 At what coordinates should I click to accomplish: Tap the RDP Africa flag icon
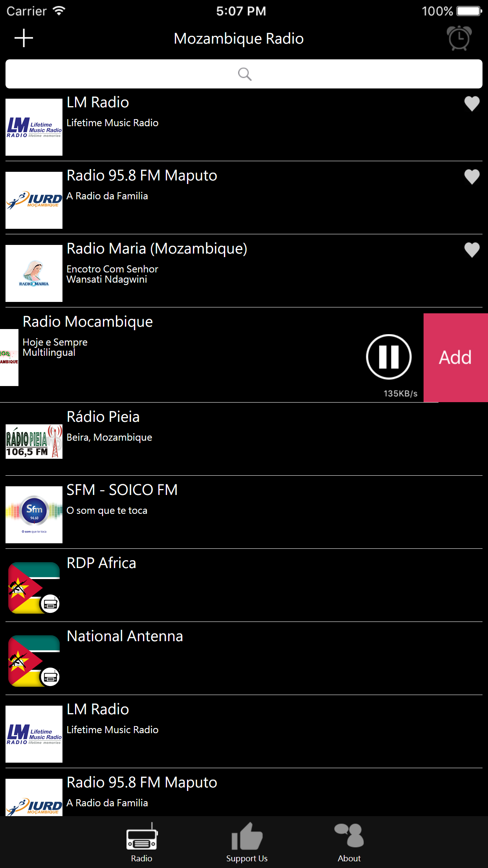click(34, 588)
